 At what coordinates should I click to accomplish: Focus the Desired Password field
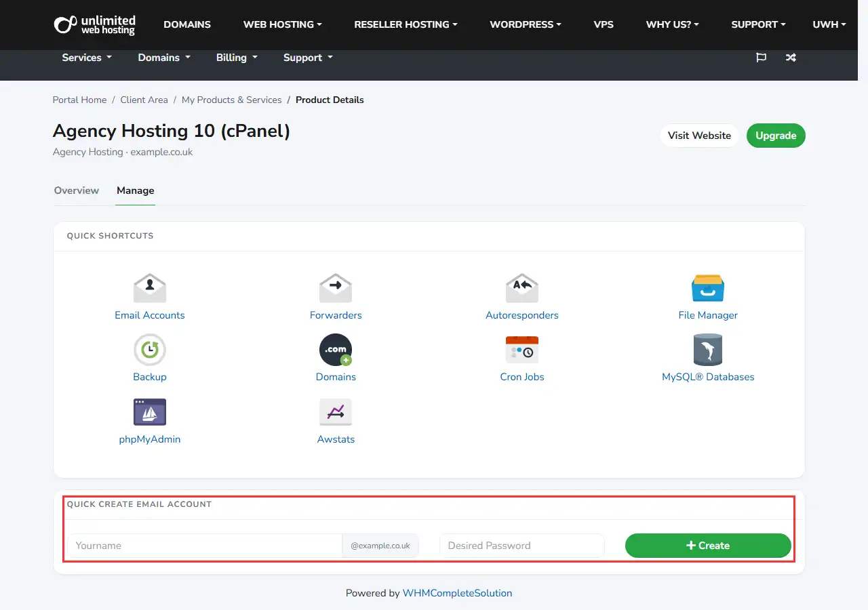[x=522, y=546]
